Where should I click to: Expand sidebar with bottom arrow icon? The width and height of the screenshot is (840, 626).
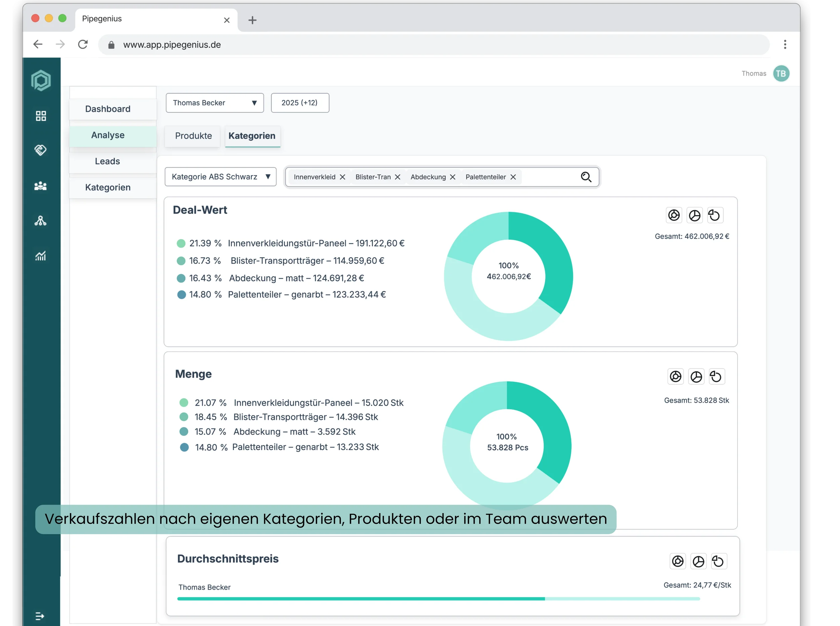point(40,616)
